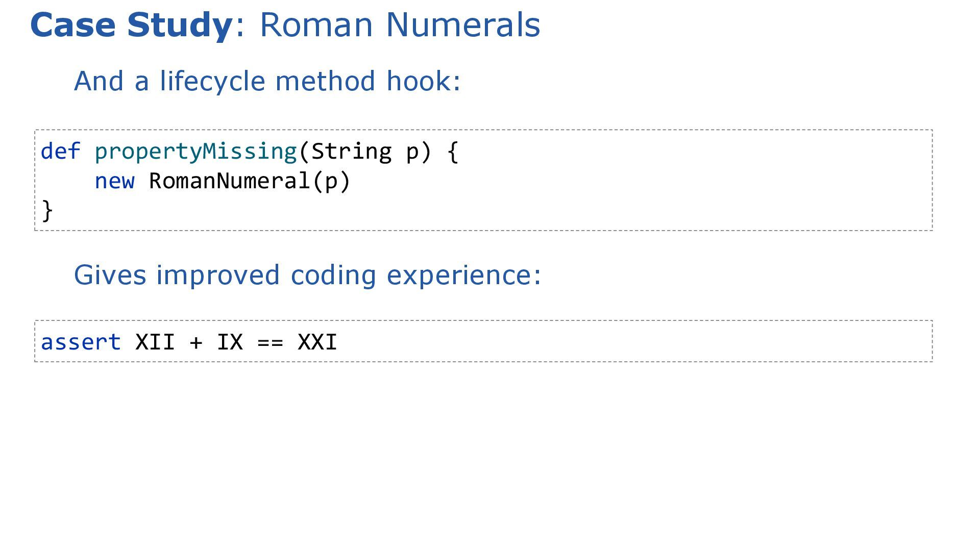Click 'Gives improved coding experience:' text
The image size is (980, 551).
(307, 275)
